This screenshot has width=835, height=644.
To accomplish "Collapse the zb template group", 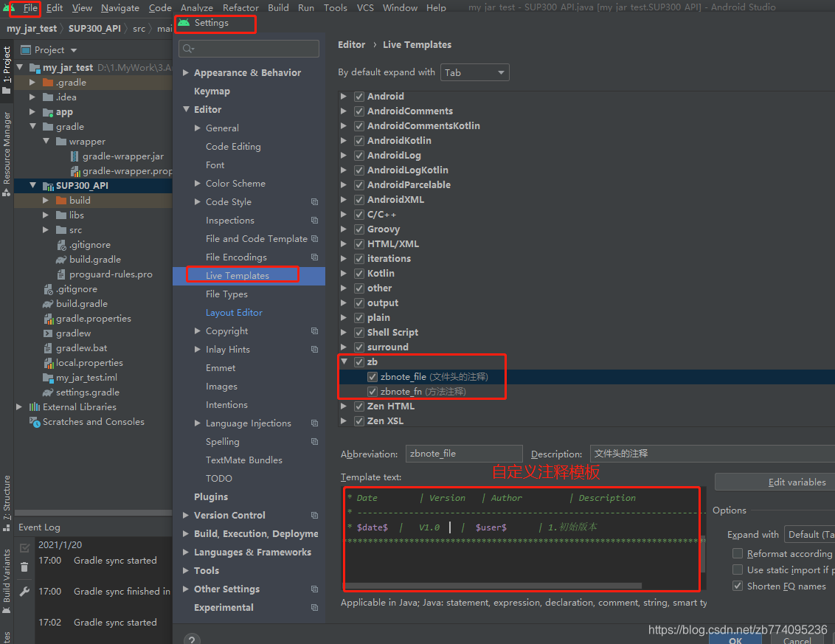I will click(x=344, y=361).
